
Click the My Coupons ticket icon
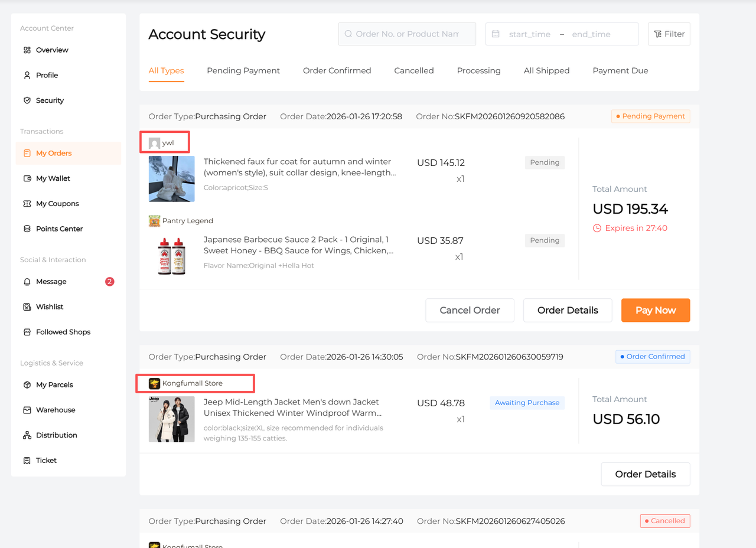(x=27, y=204)
